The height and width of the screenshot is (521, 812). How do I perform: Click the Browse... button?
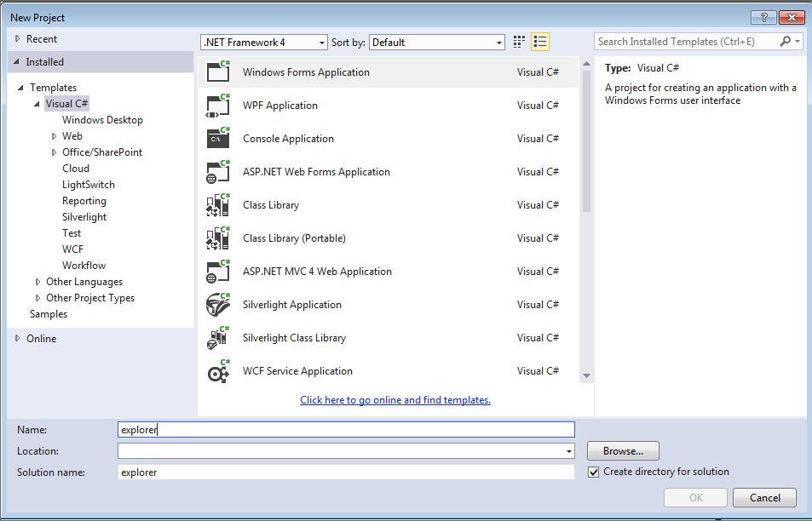623,451
